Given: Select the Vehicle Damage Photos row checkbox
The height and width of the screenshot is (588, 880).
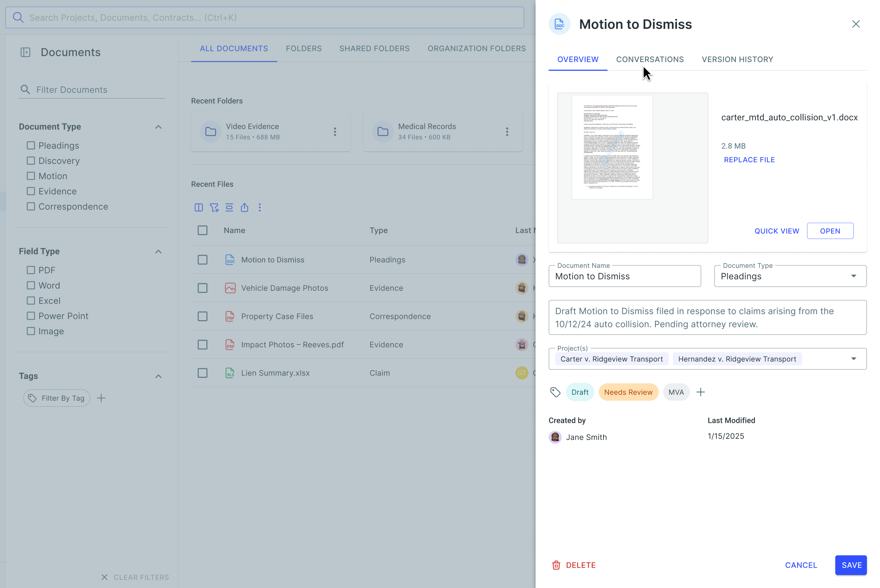Looking at the screenshot, I should coord(202,288).
